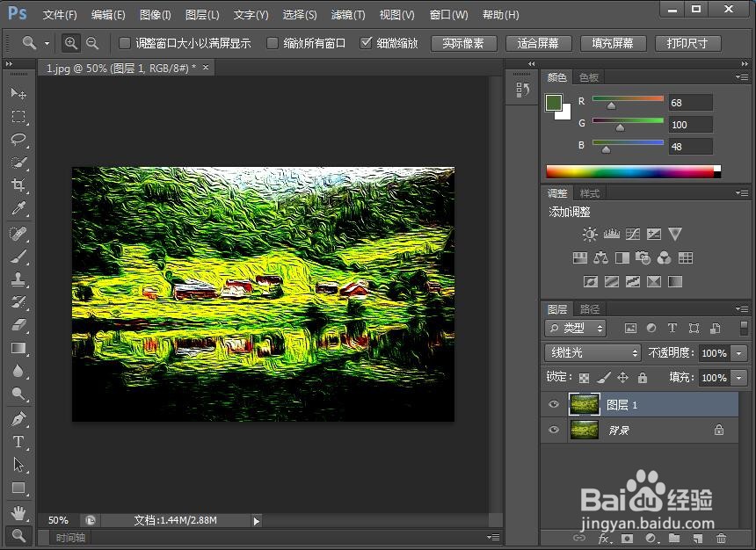756x550 pixels.
Task: Open the 文件(F) menu
Action: click(x=60, y=15)
